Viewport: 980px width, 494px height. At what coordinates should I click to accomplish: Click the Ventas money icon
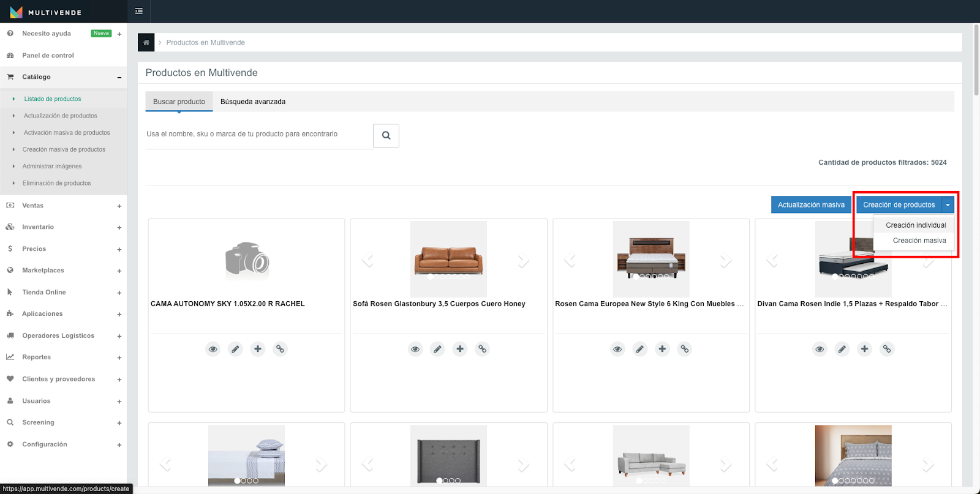[x=10, y=205]
